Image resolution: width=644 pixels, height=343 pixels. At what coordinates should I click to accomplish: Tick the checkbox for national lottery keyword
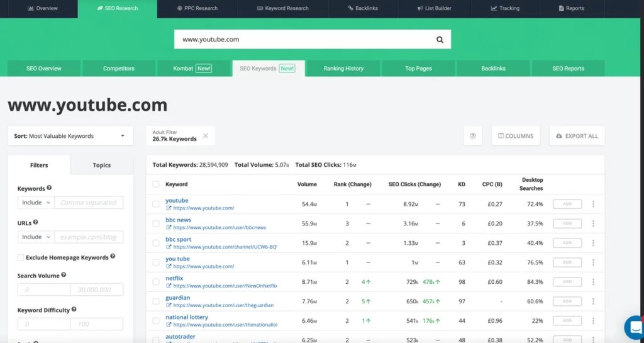click(156, 321)
